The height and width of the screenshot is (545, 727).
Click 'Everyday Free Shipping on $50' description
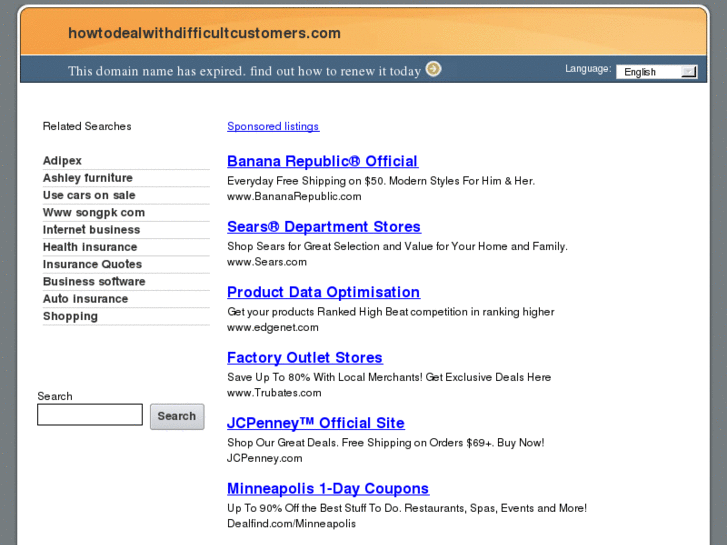tap(381, 180)
